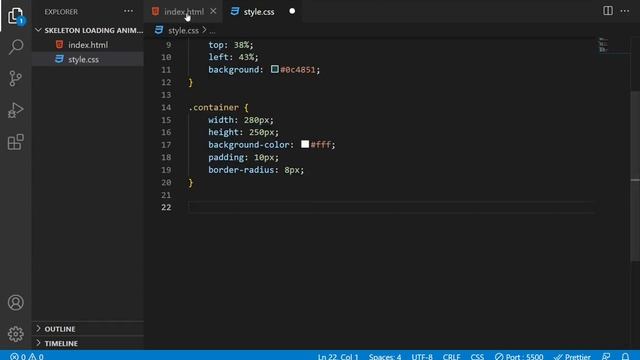
Task: Click the Ln 22, Col 1 status item
Action: tap(338, 356)
